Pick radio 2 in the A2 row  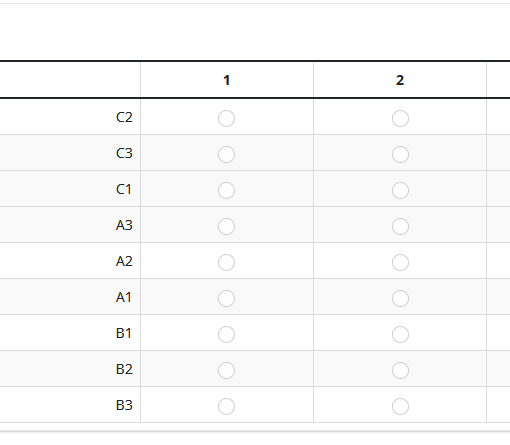point(400,262)
